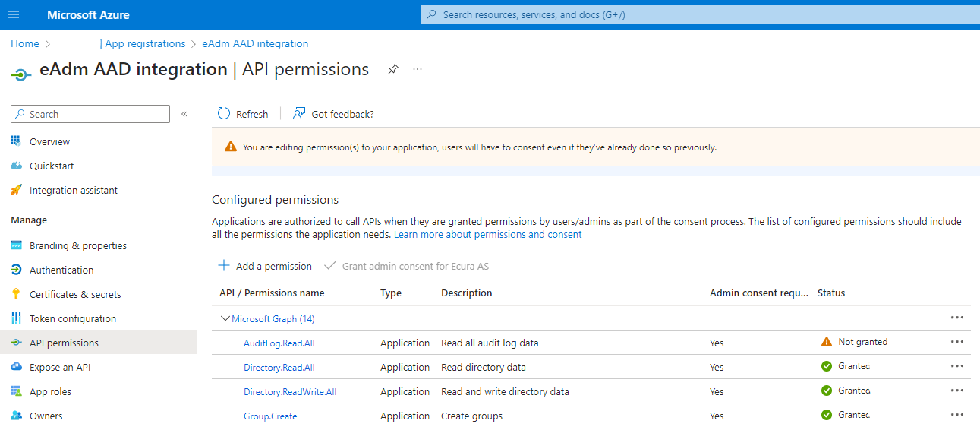
Task: Collapse the Microsoft Graph (14) permissions group
Action: click(x=225, y=318)
